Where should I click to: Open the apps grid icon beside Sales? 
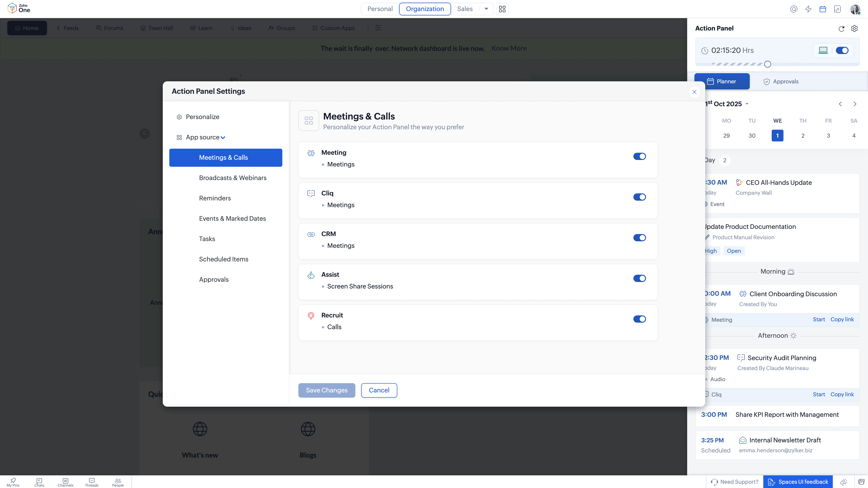[502, 9]
